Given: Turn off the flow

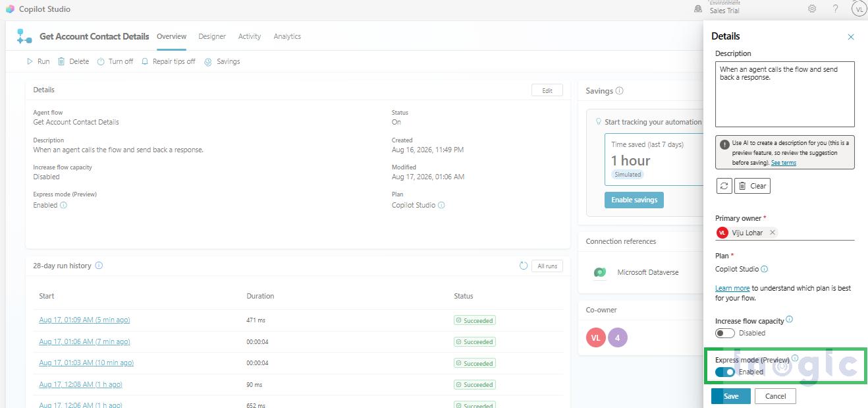Looking at the screenshot, I should coord(115,61).
